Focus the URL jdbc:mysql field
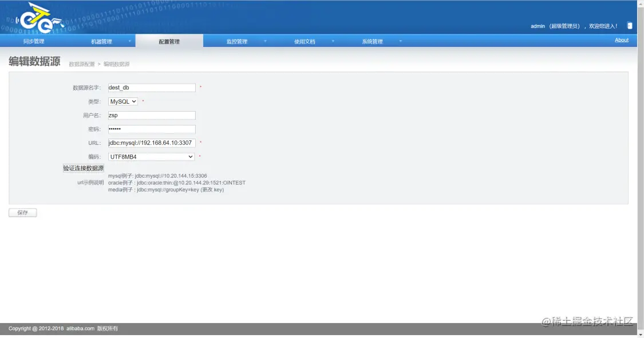 click(x=152, y=143)
